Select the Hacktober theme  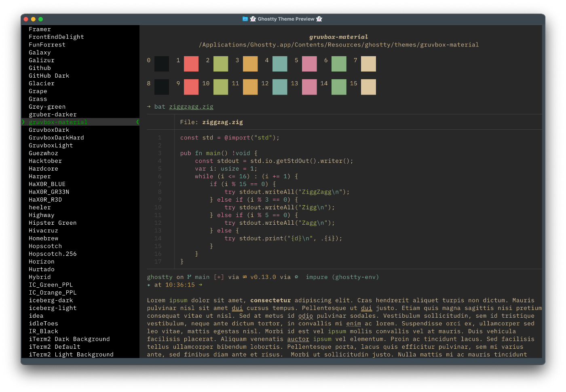45,161
